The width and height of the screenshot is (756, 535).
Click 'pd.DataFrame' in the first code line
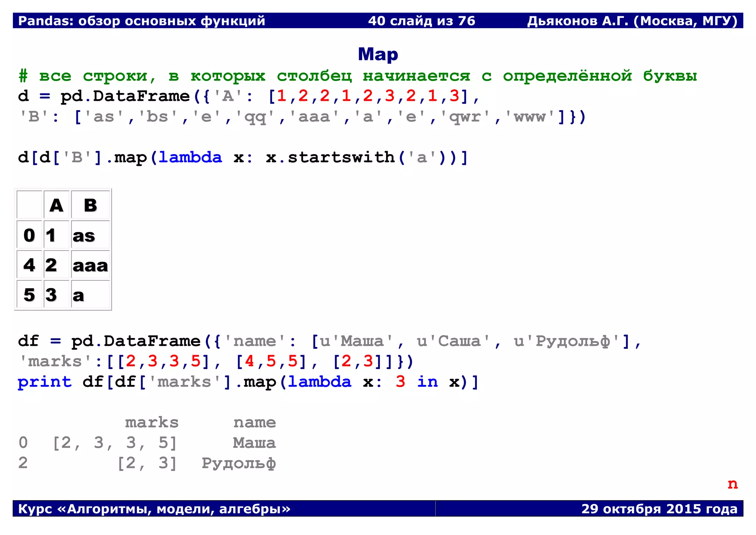125,96
